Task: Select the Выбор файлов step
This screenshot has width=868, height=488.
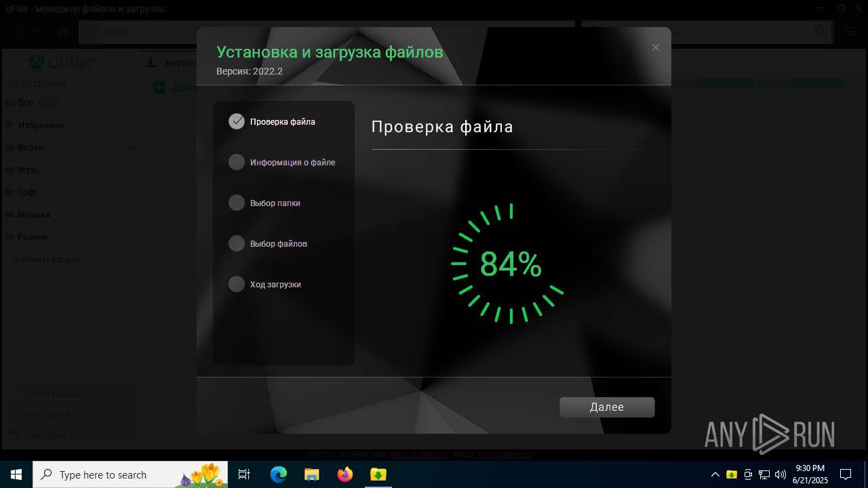Action: coord(278,244)
